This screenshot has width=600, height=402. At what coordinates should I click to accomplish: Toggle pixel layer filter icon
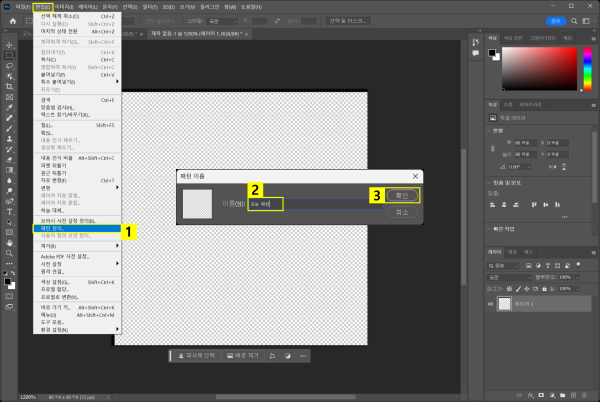pos(528,265)
